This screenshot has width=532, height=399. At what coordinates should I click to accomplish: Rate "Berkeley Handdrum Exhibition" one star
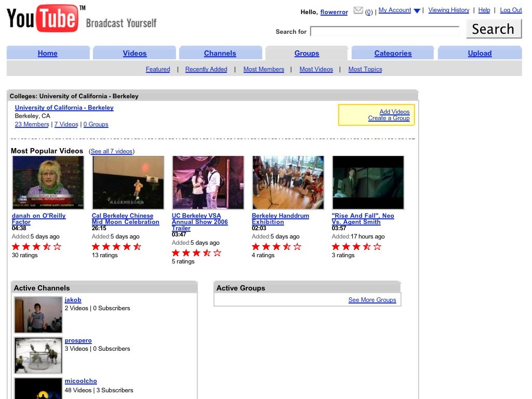click(256, 246)
